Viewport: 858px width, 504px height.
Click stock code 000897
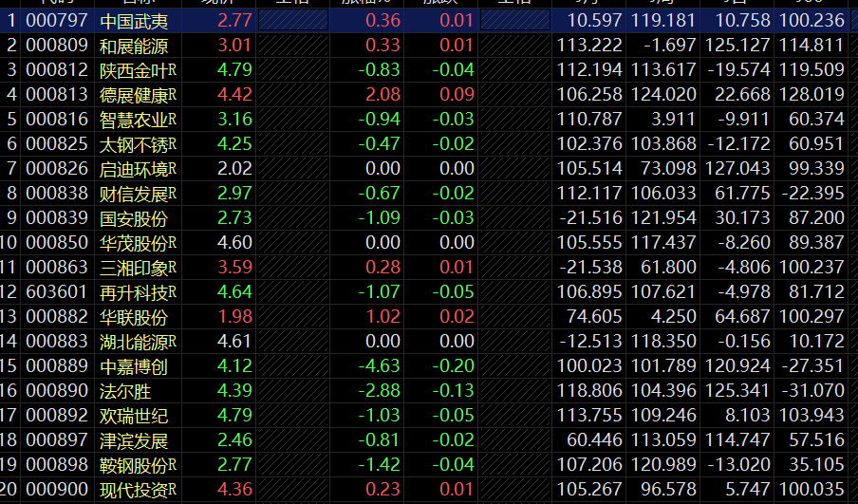pos(57,440)
